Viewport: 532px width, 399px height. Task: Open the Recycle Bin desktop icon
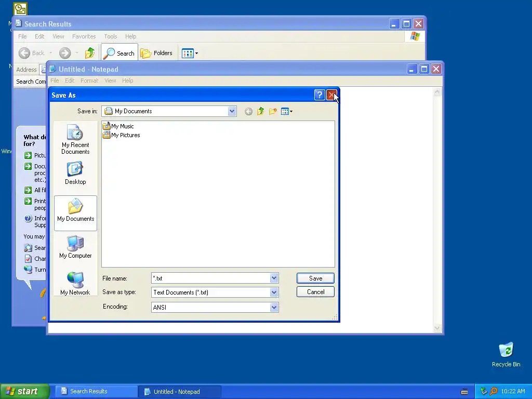506,354
